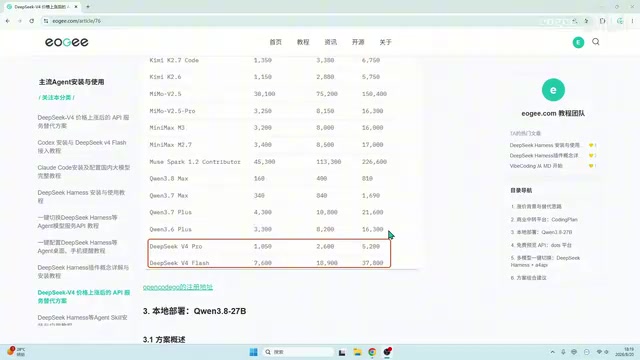This screenshot has width=640, height=360.
Task: Open 一键切换DeepSeek Harness article
Action: [x=78, y=222]
